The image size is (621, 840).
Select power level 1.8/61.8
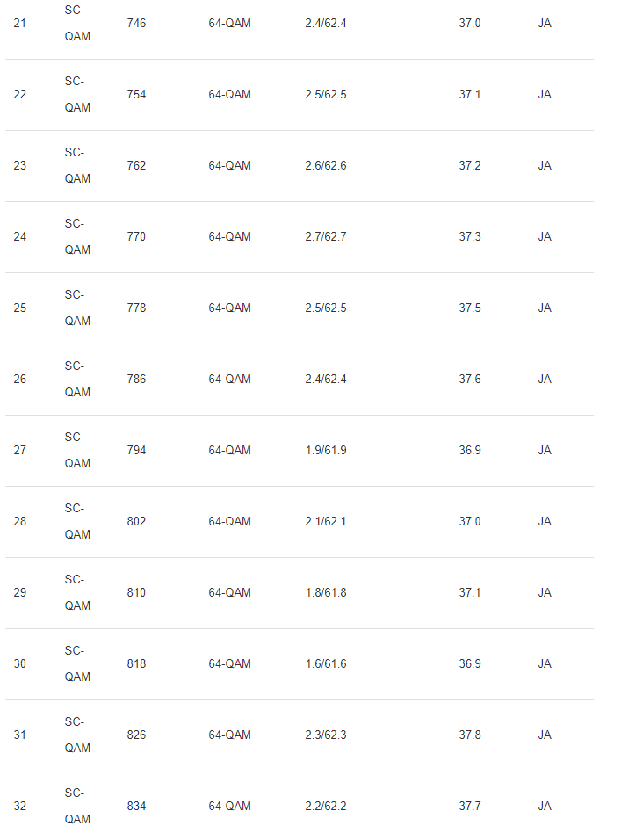(325, 592)
